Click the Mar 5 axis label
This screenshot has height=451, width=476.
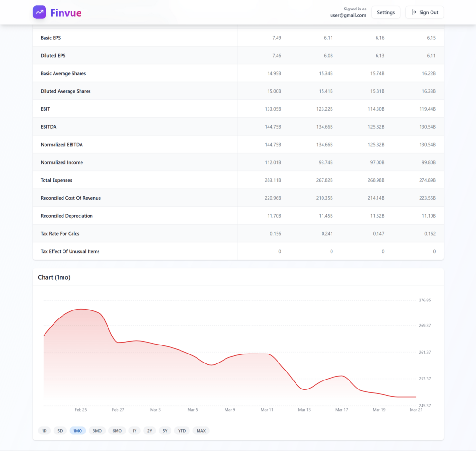point(192,410)
